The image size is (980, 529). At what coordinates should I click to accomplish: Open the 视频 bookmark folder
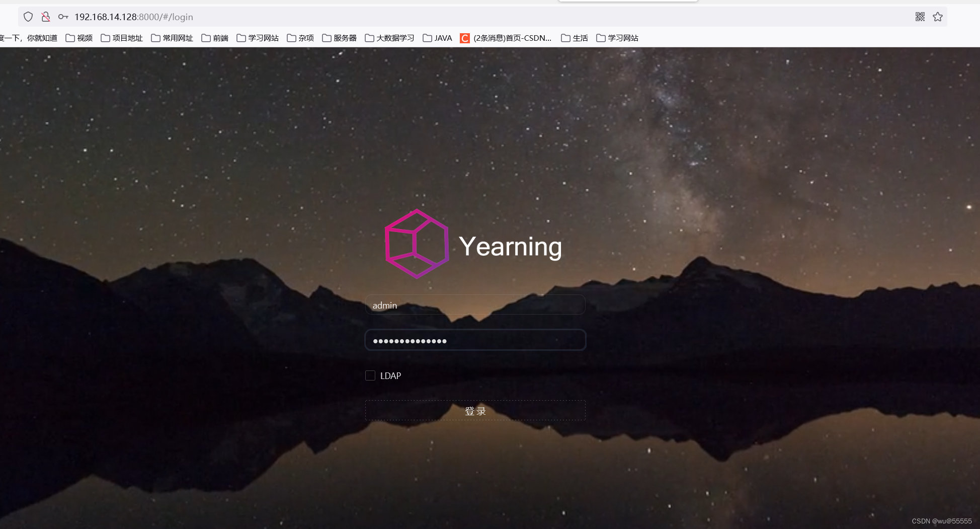pyautogui.click(x=79, y=38)
